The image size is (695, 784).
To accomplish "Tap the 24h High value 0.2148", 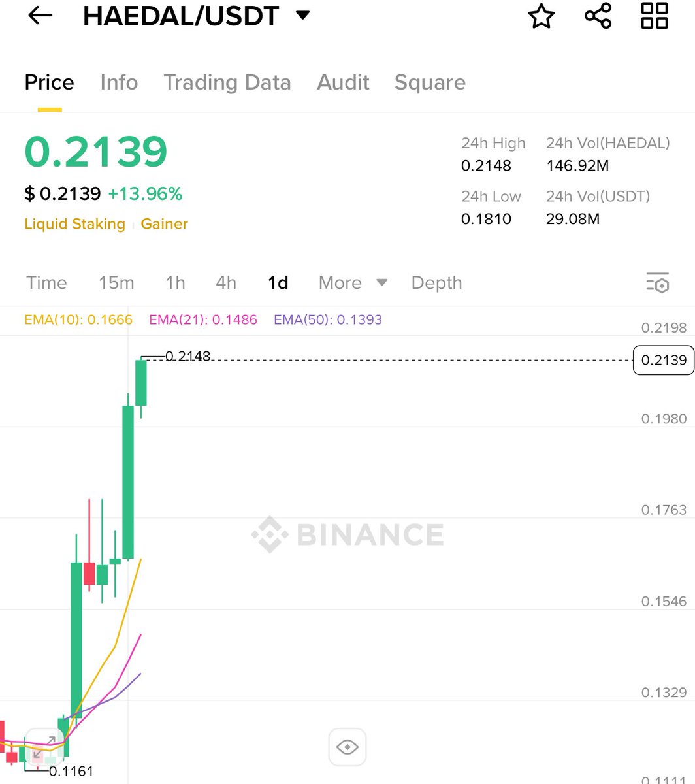I will coord(486,166).
